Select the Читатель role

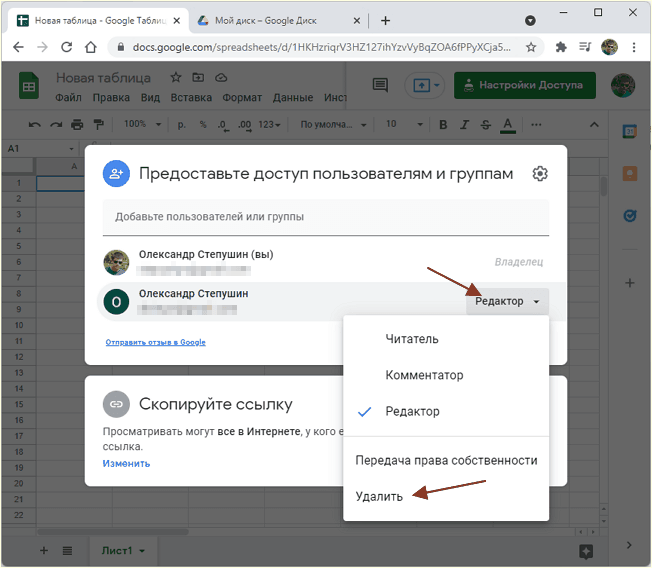446,339
